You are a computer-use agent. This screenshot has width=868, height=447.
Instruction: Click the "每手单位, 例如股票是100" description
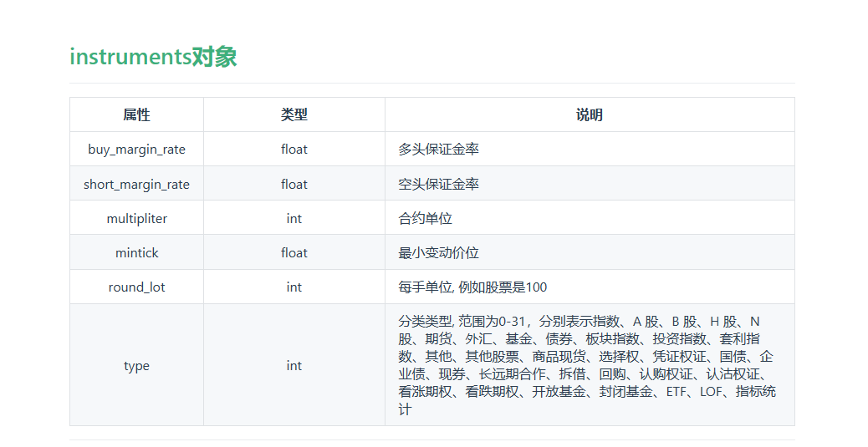(472, 287)
